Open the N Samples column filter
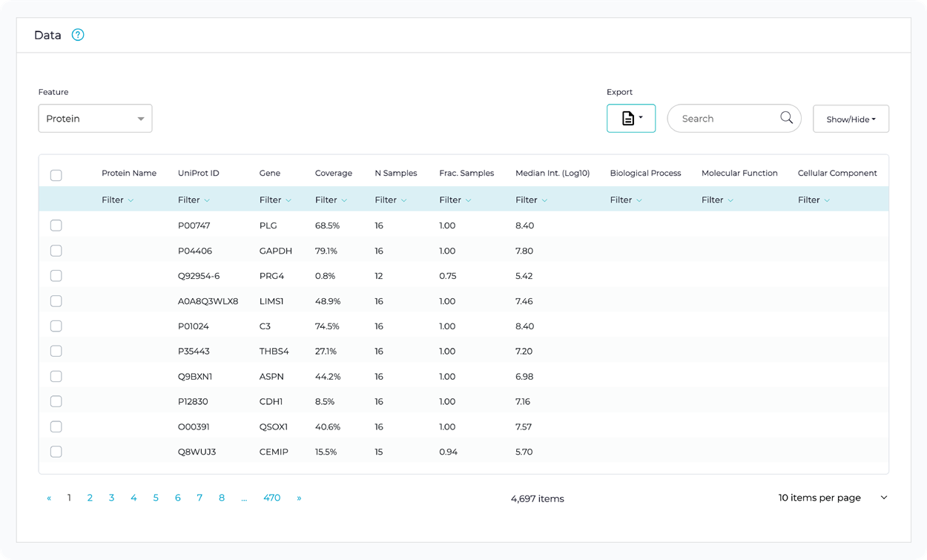 (x=391, y=200)
